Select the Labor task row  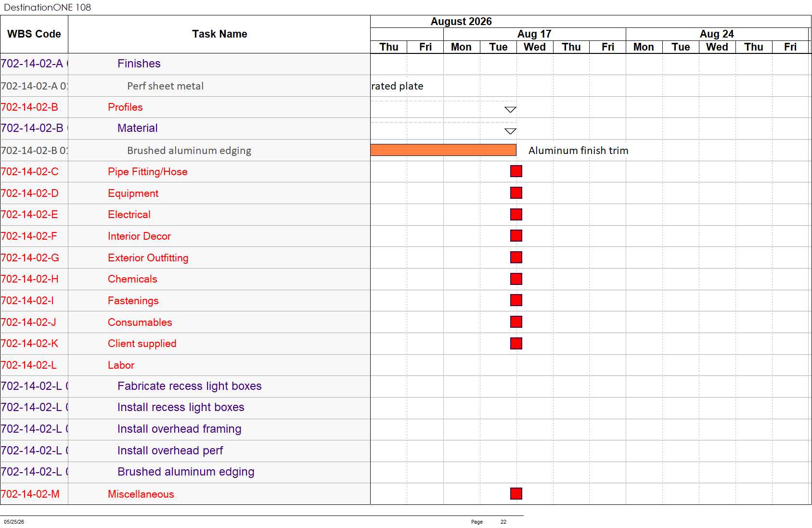(x=185, y=365)
